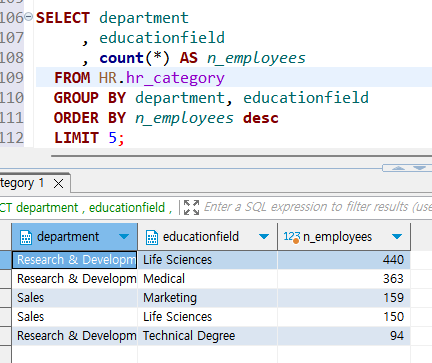Select the Sales cell in the 150 row

[x=74, y=317]
